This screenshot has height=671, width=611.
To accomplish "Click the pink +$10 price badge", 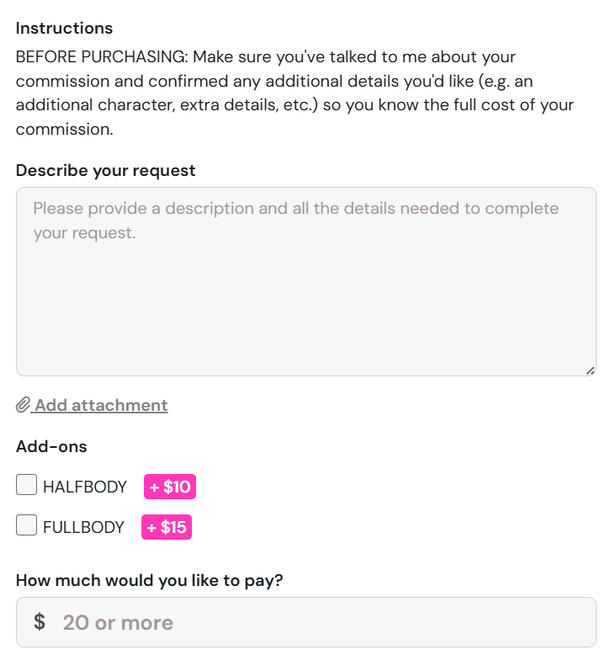I will (x=170, y=487).
